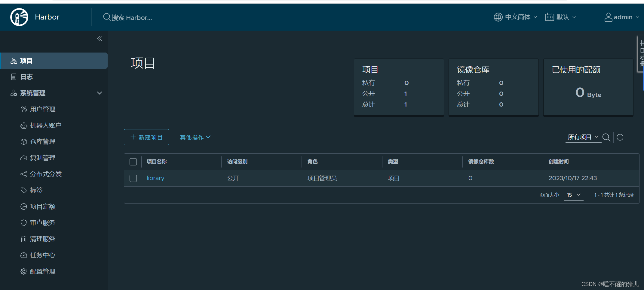
Task: Check the library project row checkbox
Action: [133, 178]
